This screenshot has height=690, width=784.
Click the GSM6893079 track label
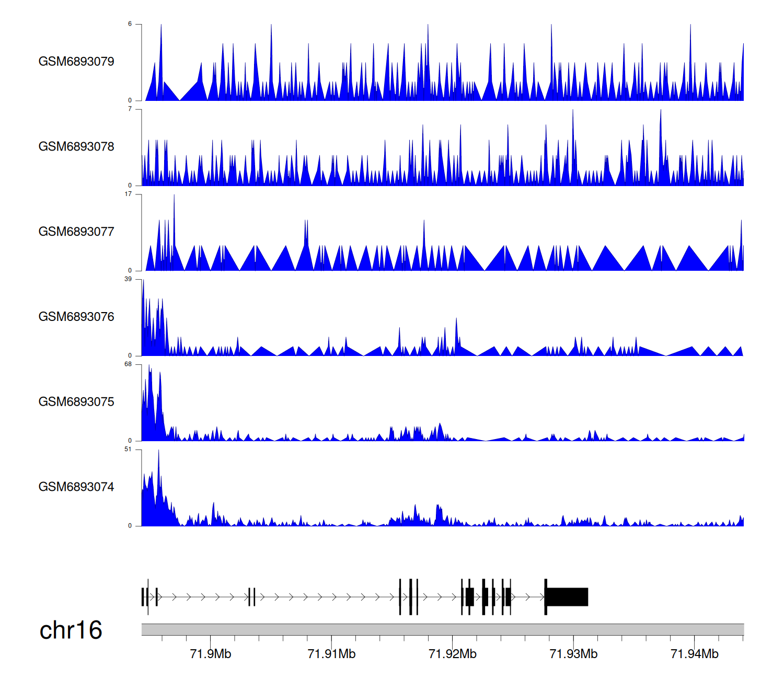pos(76,62)
